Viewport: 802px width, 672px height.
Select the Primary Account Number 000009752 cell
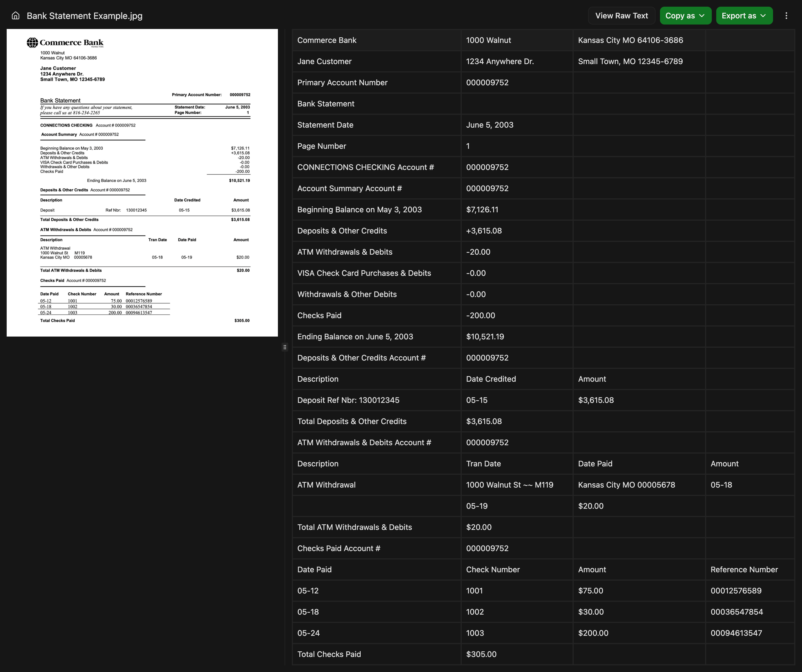(487, 82)
